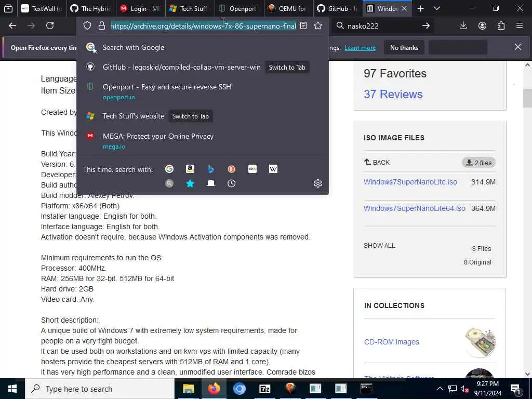List all tabs dropdown chevron
The width and height of the screenshot is (532, 399).
point(437,8)
